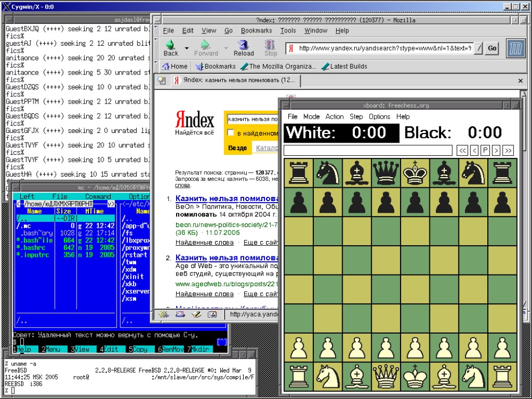Screen dimensions: 532x399
Task: Select the black queen on the xboard
Action: (x=386, y=173)
